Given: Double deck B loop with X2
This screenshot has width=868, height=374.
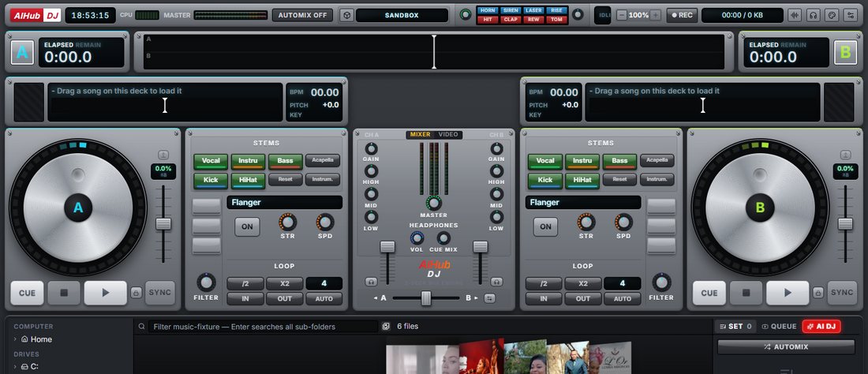Looking at the screenshot, I should pyautogui.click(x=583, y=283).
